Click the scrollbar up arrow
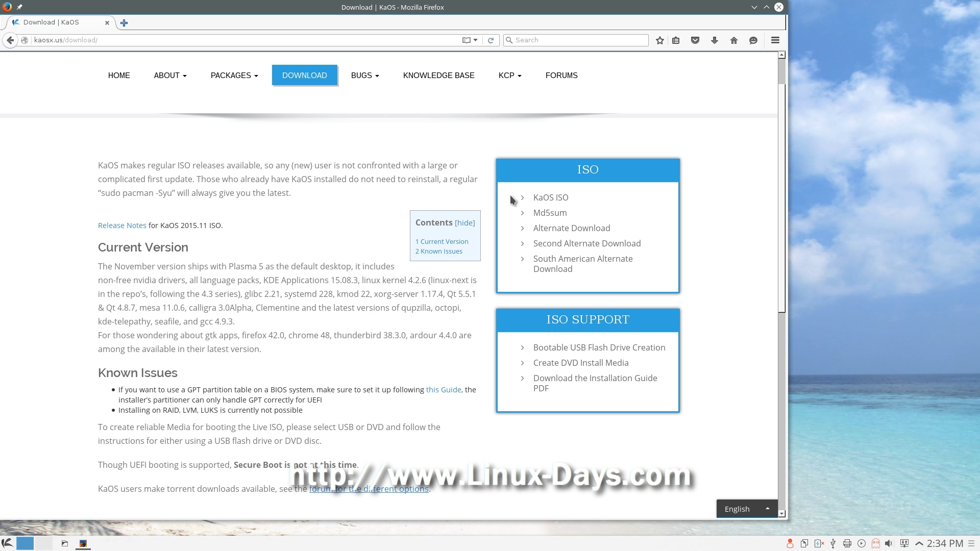Viewport: 980px width, 551px height. (781, 55)
